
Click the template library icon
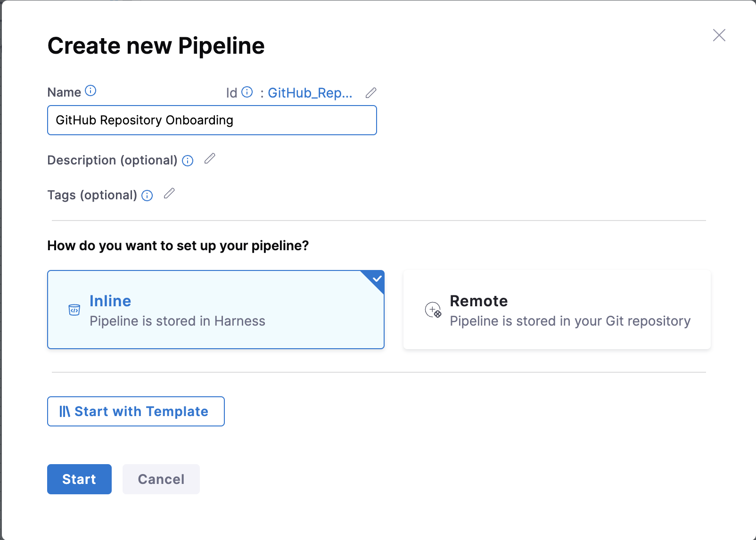tap(65, 411)
